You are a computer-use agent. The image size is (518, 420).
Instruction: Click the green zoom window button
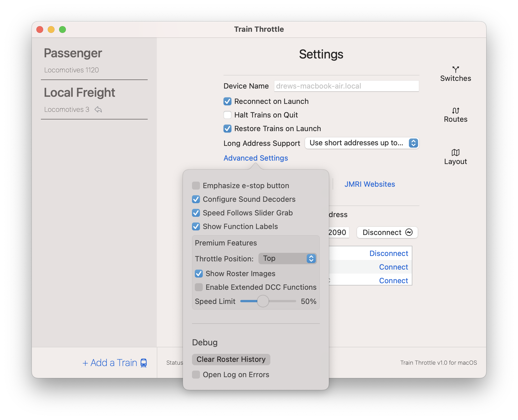pos(62,30)
